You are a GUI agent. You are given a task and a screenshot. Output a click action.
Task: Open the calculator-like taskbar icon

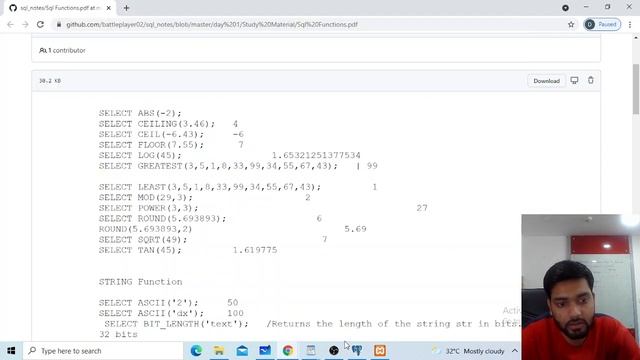point(311,350)
